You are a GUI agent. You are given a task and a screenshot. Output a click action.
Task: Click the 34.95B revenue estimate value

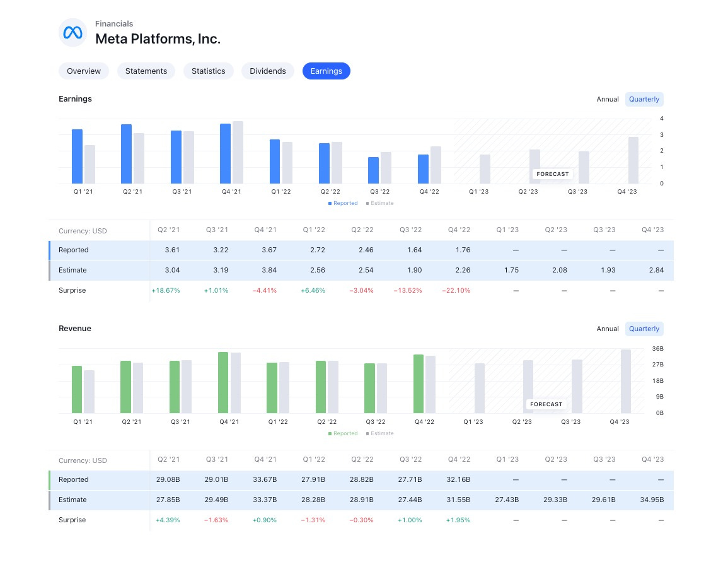tap(652, 500)
